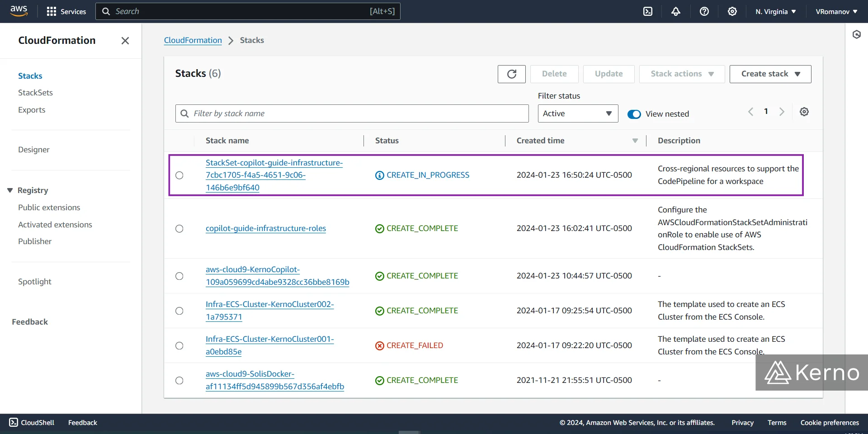Collapse the Registry section
The image size is (868, 434).
[10, 190]
